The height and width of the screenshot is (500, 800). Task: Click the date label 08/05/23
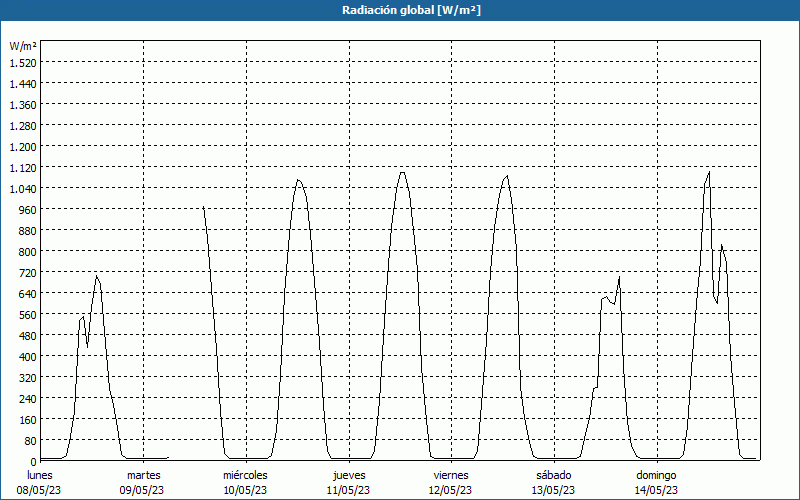tap(39, 491)
